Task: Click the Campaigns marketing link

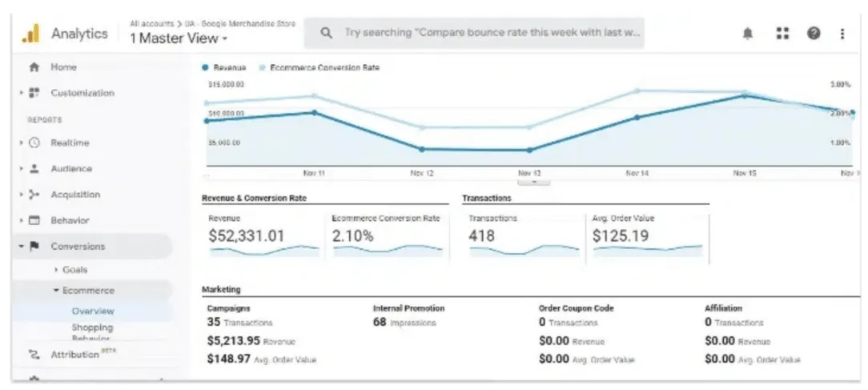Action: (229, 308)
